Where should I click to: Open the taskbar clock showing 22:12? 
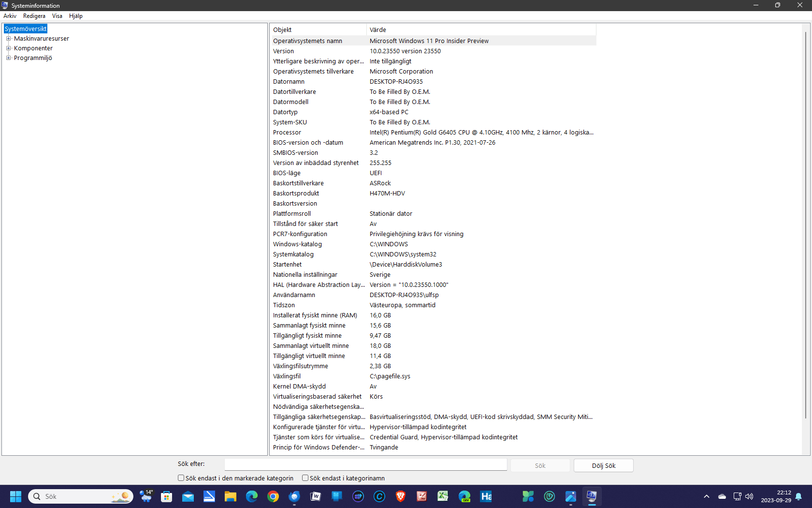(776, 496)
